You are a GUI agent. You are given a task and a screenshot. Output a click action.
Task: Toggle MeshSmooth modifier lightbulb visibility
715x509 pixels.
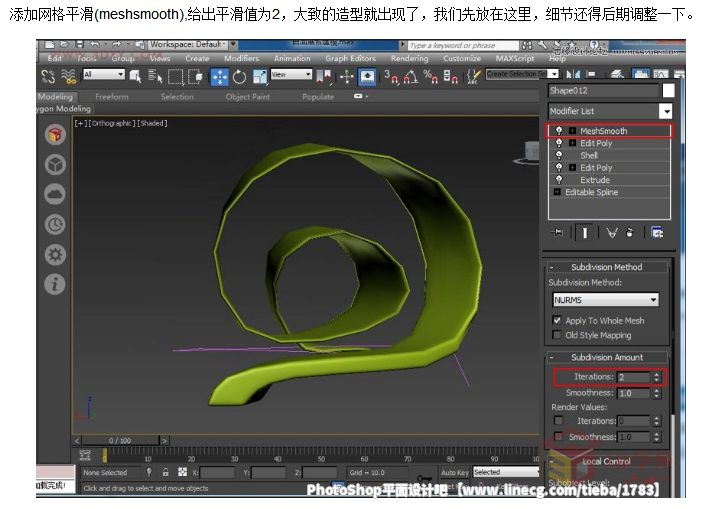click(559, 131)
